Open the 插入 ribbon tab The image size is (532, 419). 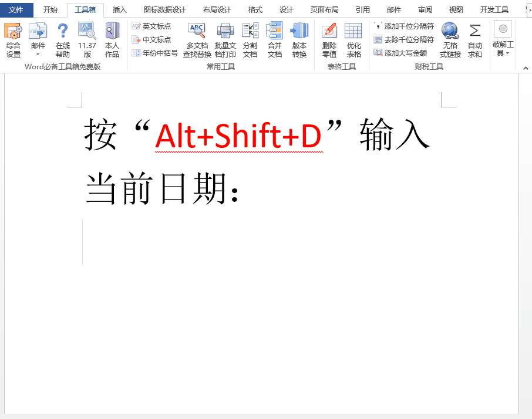pos(119,9)
